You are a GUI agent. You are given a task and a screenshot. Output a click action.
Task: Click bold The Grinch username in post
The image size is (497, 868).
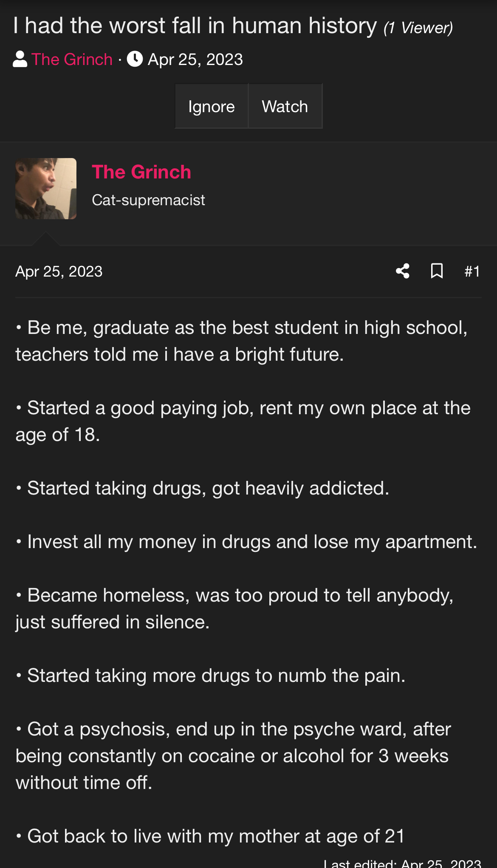point(141,172)
